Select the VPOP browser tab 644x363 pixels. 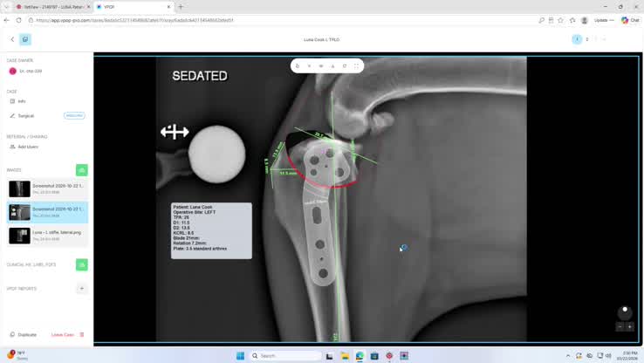[134, 7]
